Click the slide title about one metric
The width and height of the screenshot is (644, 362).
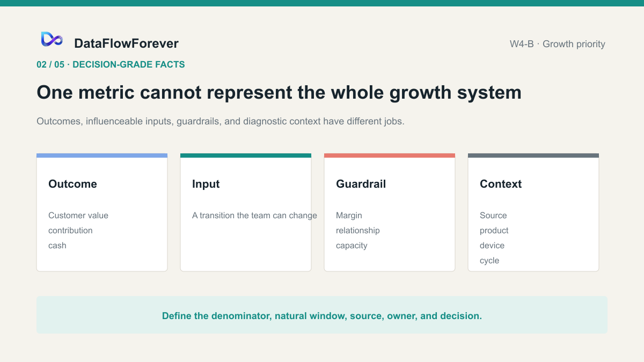[x=279, y=92]
